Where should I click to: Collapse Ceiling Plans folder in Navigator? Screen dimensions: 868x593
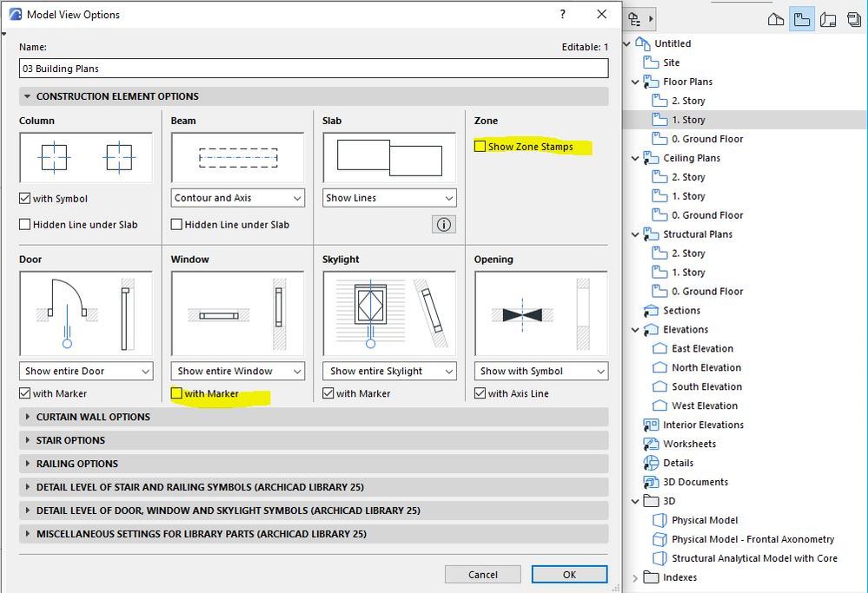pos(635,158)
